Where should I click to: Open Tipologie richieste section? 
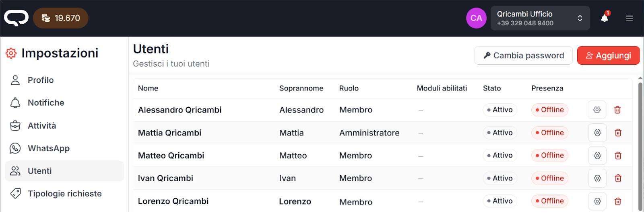[x=64, y=194]
